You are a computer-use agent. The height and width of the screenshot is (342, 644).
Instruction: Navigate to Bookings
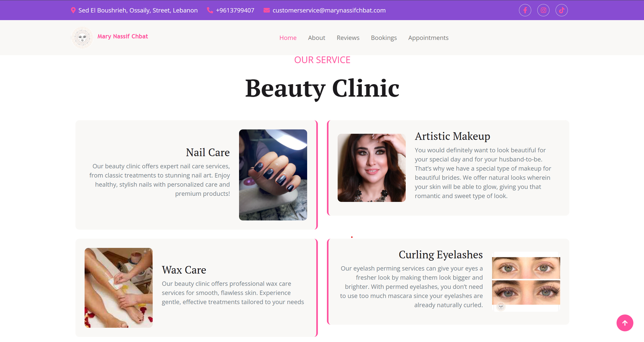point(384,38)
